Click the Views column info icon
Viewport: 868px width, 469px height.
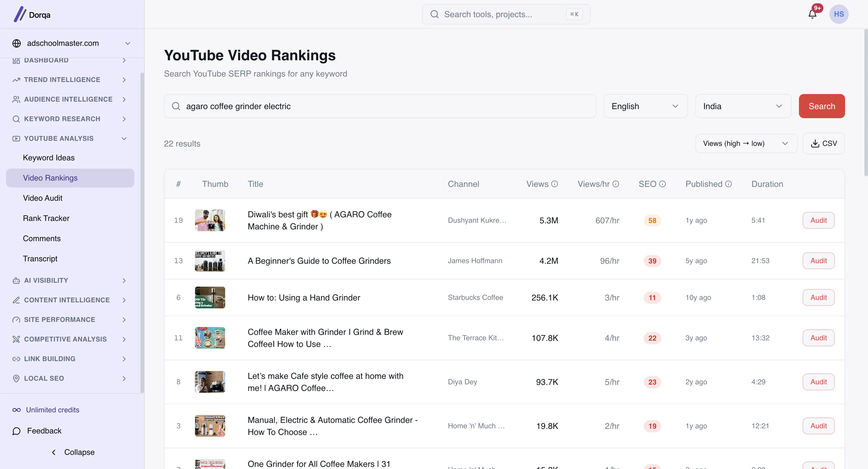pos(555,184)
